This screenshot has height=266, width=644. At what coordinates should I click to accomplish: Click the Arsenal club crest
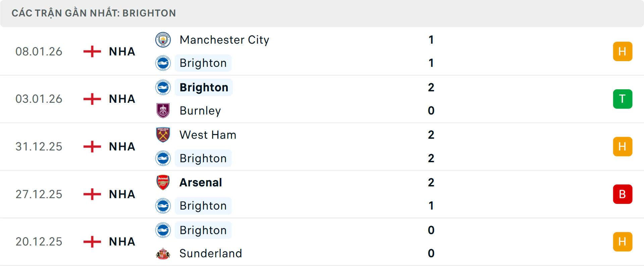pos(163,182)
